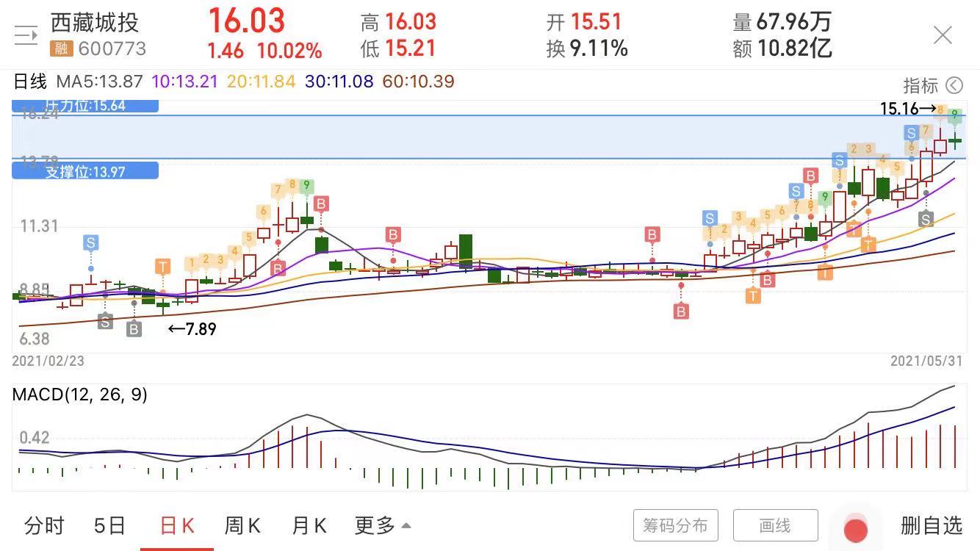Click the green 9 marker at chart top right

coord(954,115)
